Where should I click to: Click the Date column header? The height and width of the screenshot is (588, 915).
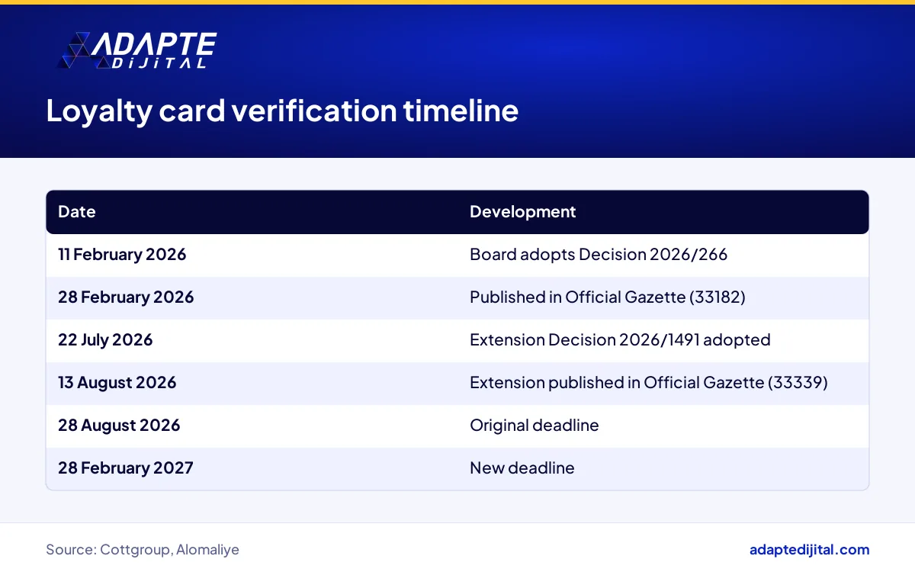click(x=77, y=212)
